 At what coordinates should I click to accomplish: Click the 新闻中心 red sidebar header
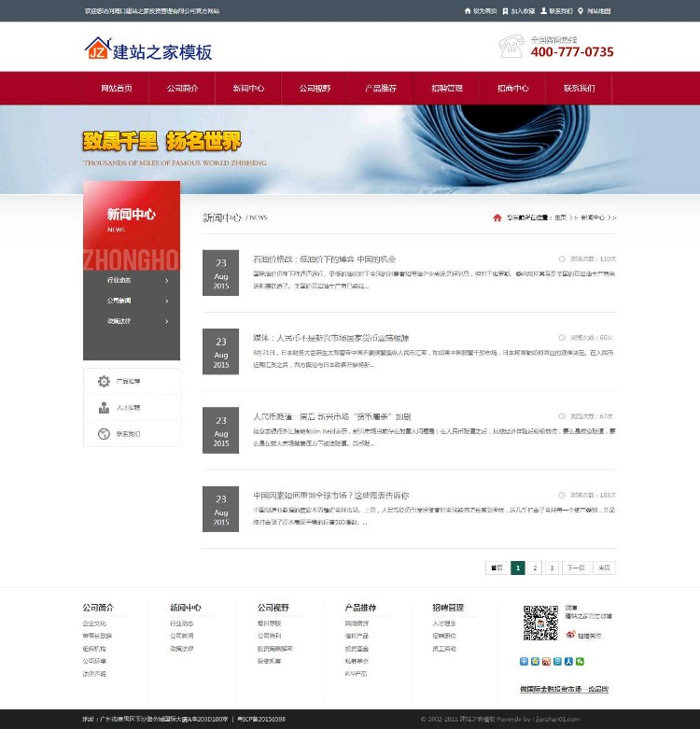[x=132, y=226]
